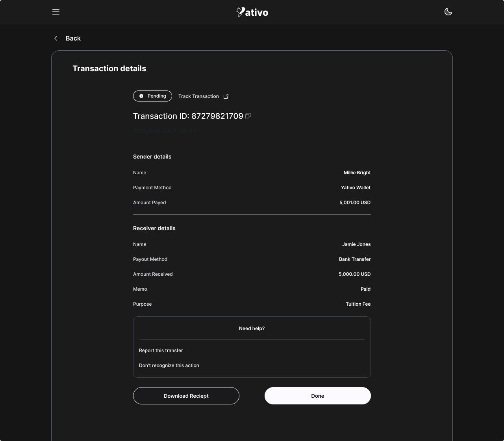
Task: Click the Need help? heading
Action: 252,328
